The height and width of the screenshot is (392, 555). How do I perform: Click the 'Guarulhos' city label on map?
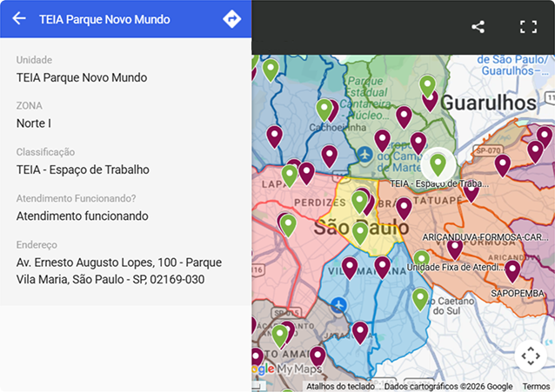point(489,103)
